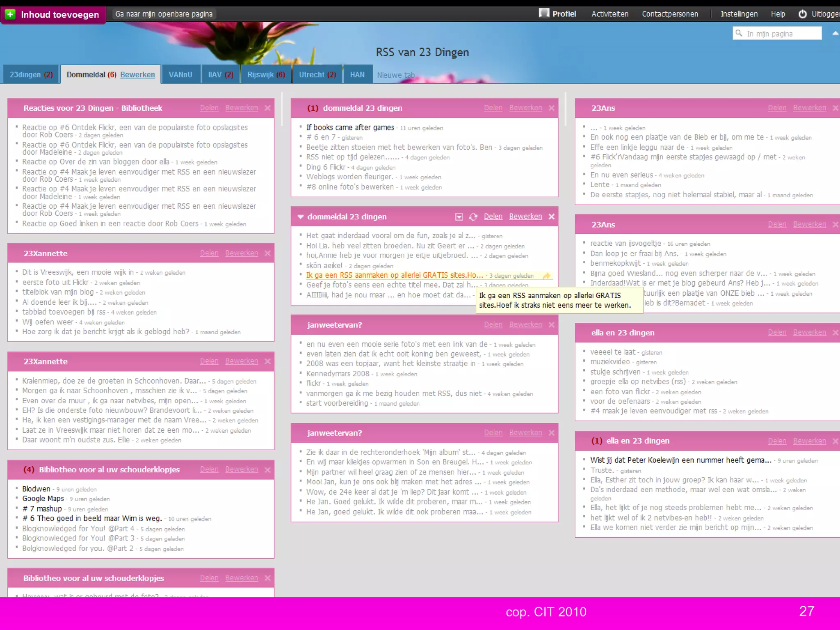Screen dimensions: 840x630
Task: Click the Uitloggen power icon
Action: click(802, 14)
